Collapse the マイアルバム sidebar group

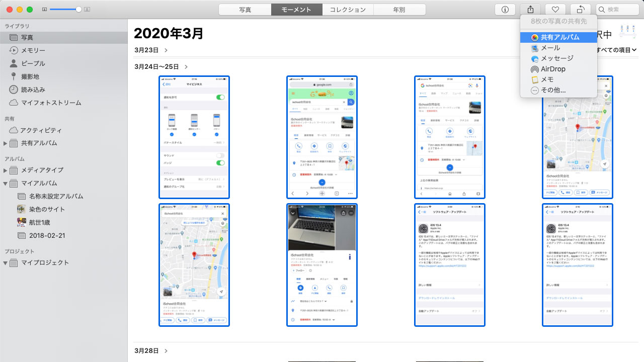click(6, 184)
